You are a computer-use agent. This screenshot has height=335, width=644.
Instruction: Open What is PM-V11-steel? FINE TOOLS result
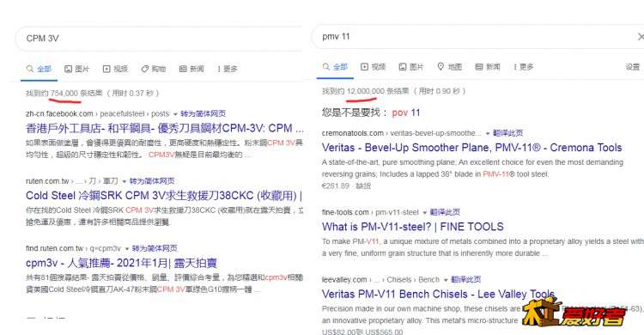(x=413, y=227)
